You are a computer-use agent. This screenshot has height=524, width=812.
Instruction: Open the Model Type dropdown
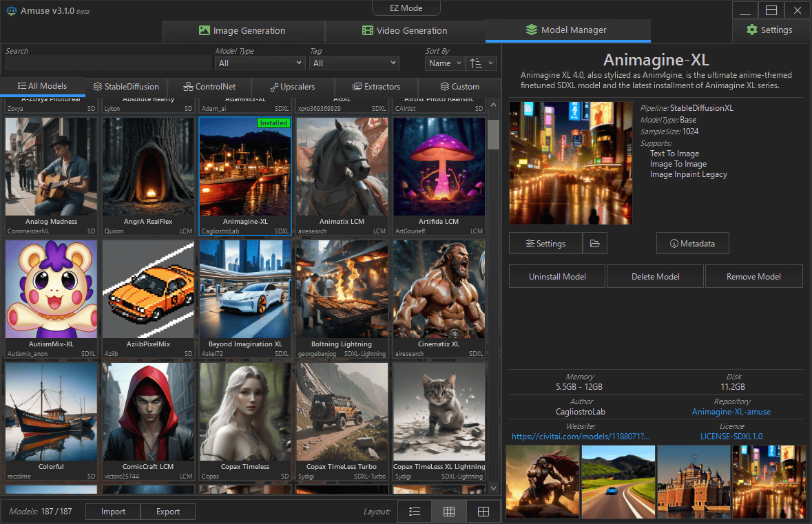pyautogui.click(x=260, y=63)
